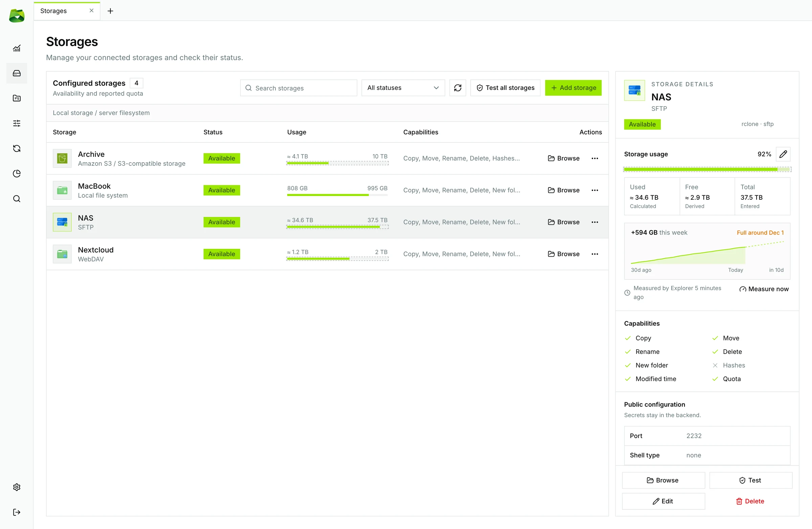Open a new tab with plus button
Viewport: 812px width, 529px height.
(x=110, y=11)
